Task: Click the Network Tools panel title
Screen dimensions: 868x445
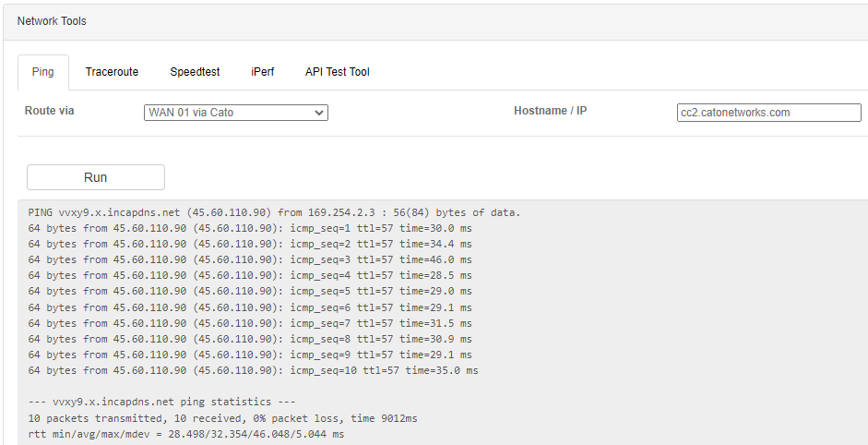Action: [52, 21]
